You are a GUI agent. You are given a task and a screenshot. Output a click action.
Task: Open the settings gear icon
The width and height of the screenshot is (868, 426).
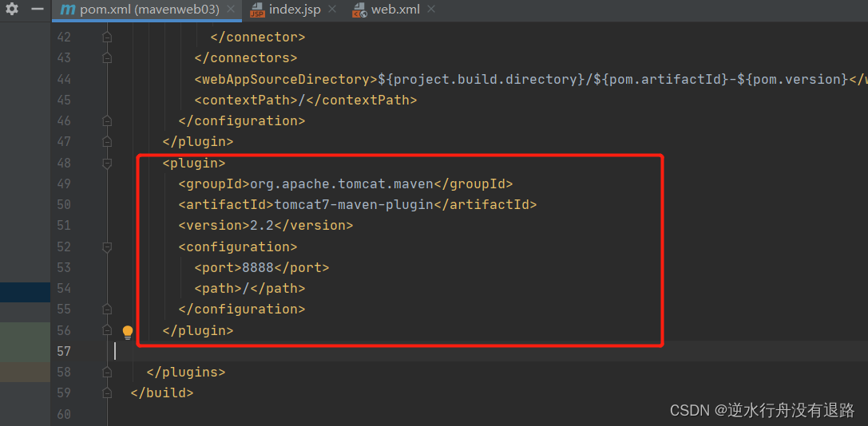[11, 9]
